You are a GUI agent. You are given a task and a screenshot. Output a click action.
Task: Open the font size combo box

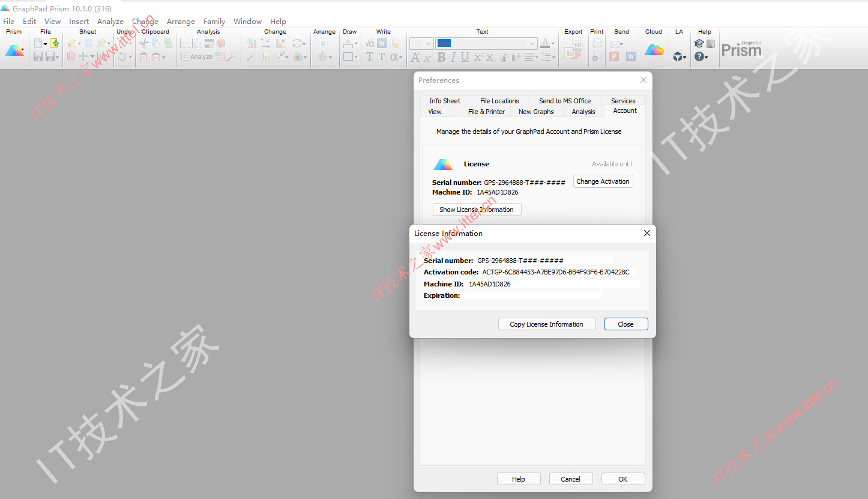421,43
